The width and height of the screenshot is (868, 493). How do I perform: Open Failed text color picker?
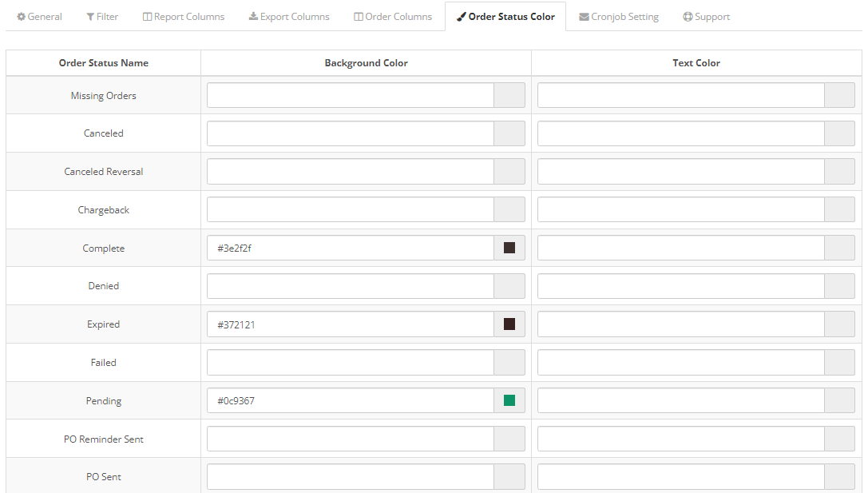(x=840, y=362)
